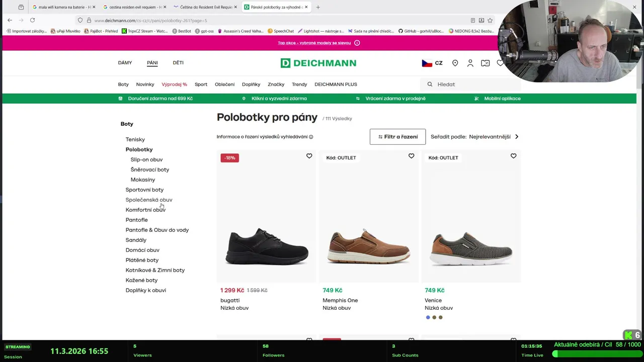The width and height of the screenshot is (644, 362).
Task: Click the search magnifier icon
Action: [430, 84]
